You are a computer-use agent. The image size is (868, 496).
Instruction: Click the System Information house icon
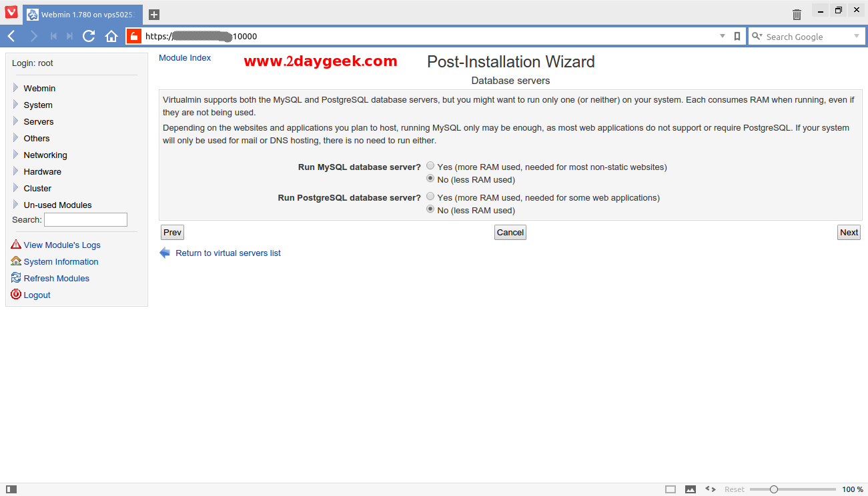(x=16, y=261)
